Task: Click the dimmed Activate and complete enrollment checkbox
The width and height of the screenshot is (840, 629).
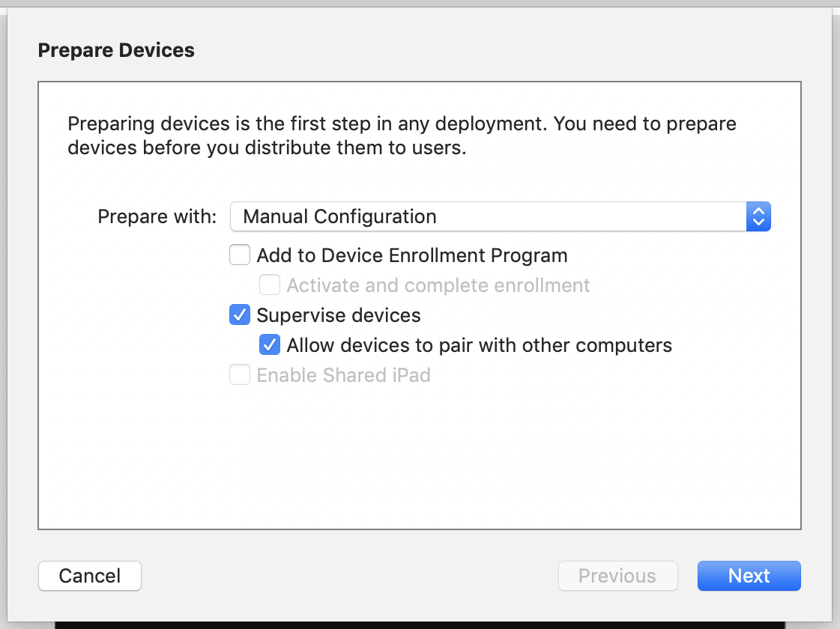Action: (x=270, y=285)
